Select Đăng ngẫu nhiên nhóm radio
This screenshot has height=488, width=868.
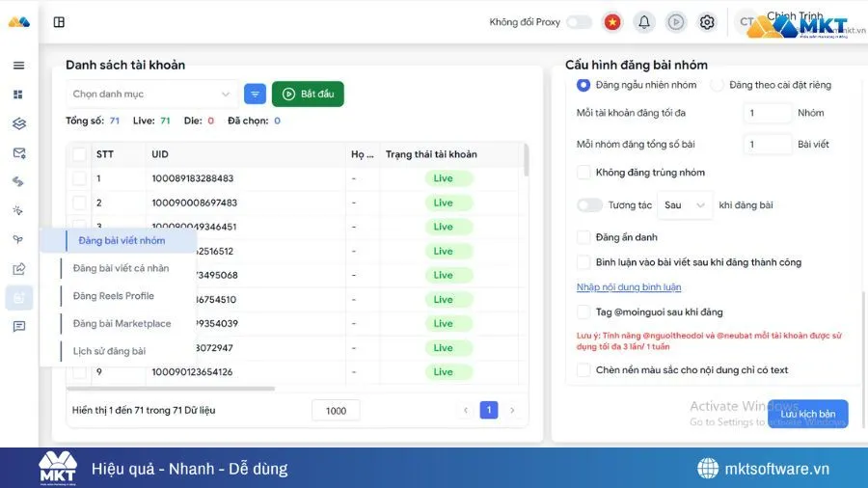click(x=583, y=85)
